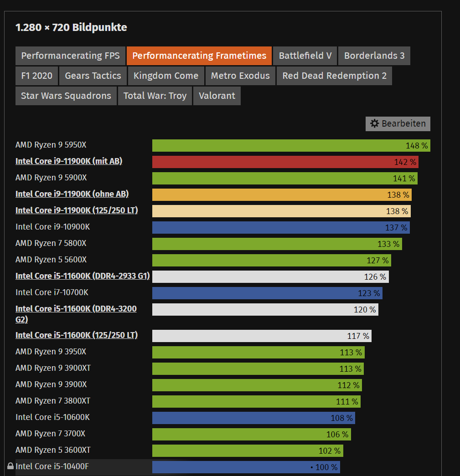The image size is (460, 476).
Task: Follow Intel Core i5-11600K (DDR4-3200 G2) link
Action: click(x=76, y=314)
